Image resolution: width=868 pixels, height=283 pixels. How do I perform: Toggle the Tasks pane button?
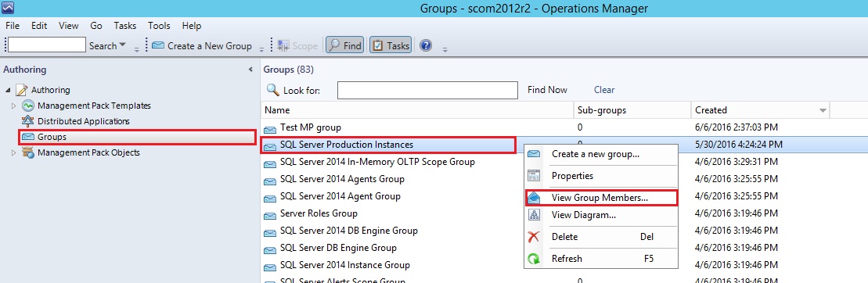pos(391,46)
